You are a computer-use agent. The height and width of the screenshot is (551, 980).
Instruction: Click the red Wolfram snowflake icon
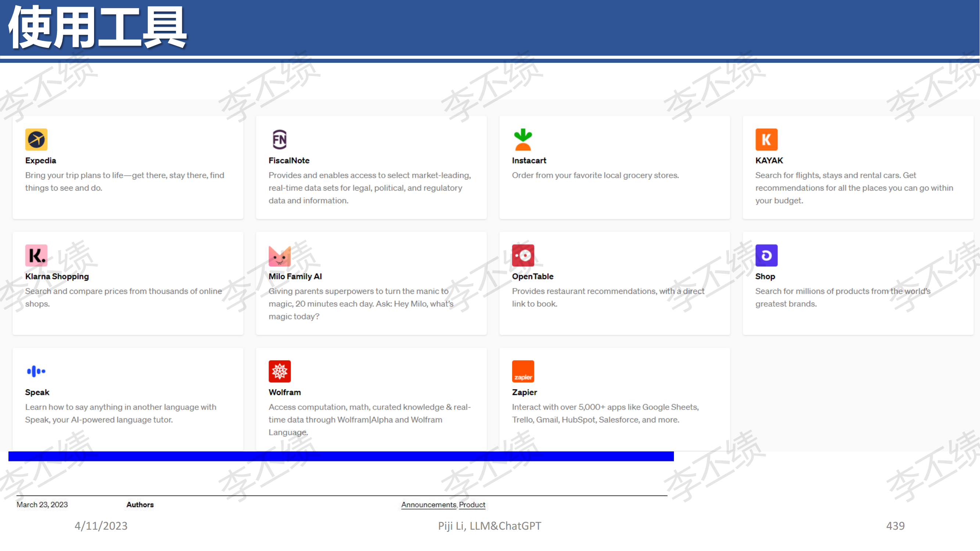tap(280, 371)
